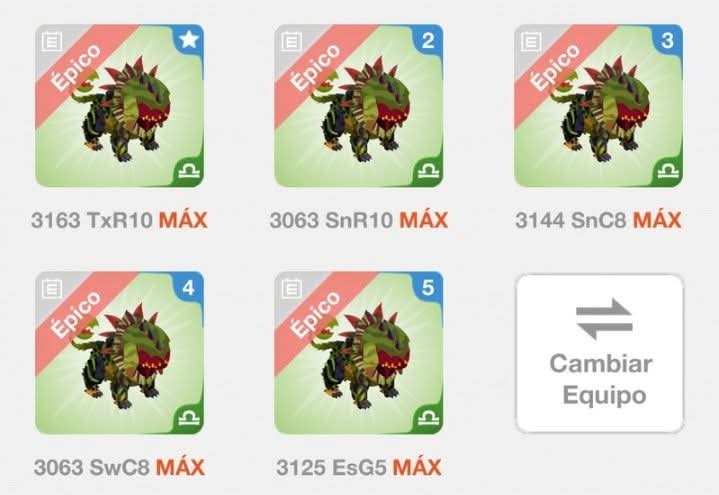Select the 3125 EsG5 MÁX label
This screenshot has width=719, height=495.
[x=359, y=467]
